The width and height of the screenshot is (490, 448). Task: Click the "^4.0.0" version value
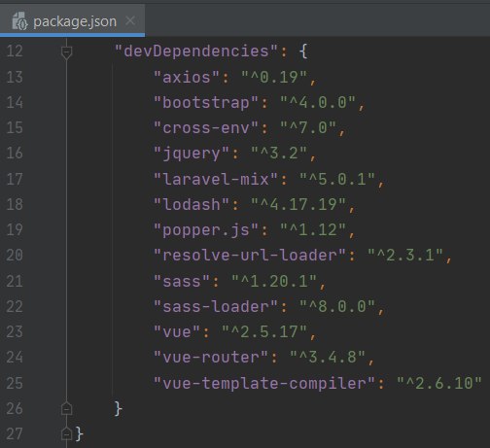[x=318, y=103]
